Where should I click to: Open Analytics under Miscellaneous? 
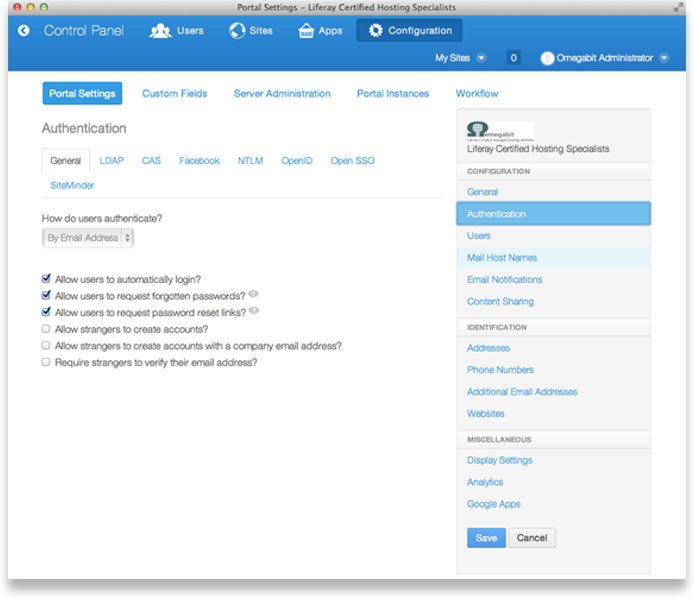tap(485, 482)
